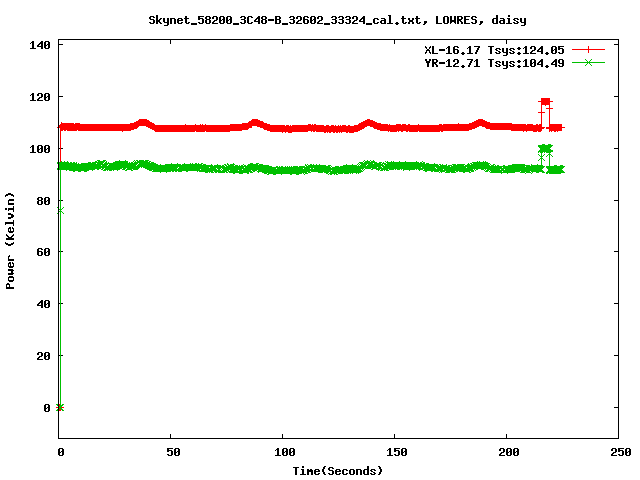Click the red calibration spike near 215 seconds

click(545, 102)
